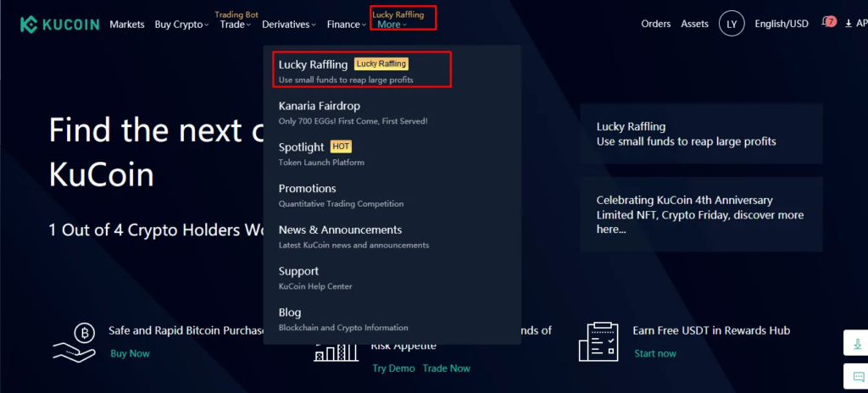Open the Markets page
Image resolution: width=868 pixels, height=393 pixels.
coord(127,24)
